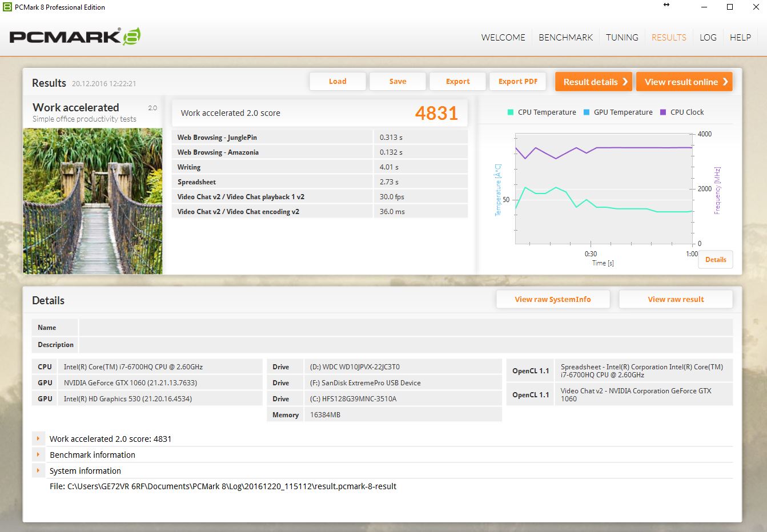Open Result details

595,82
